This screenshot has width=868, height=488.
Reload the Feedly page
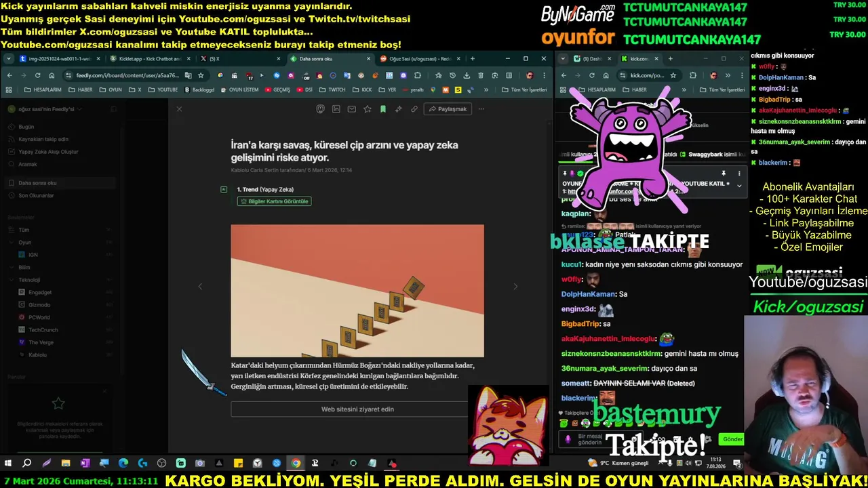(38, 75)
